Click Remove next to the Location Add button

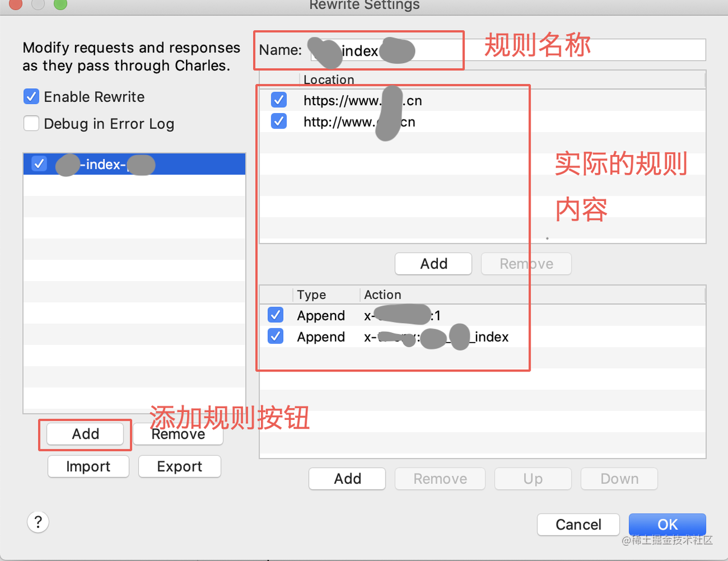point(526,263)
